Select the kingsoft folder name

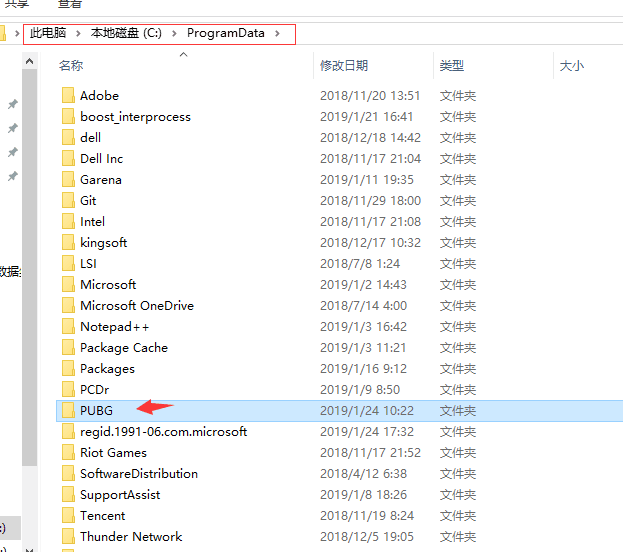pyautogui.click(x=104, y=243)
